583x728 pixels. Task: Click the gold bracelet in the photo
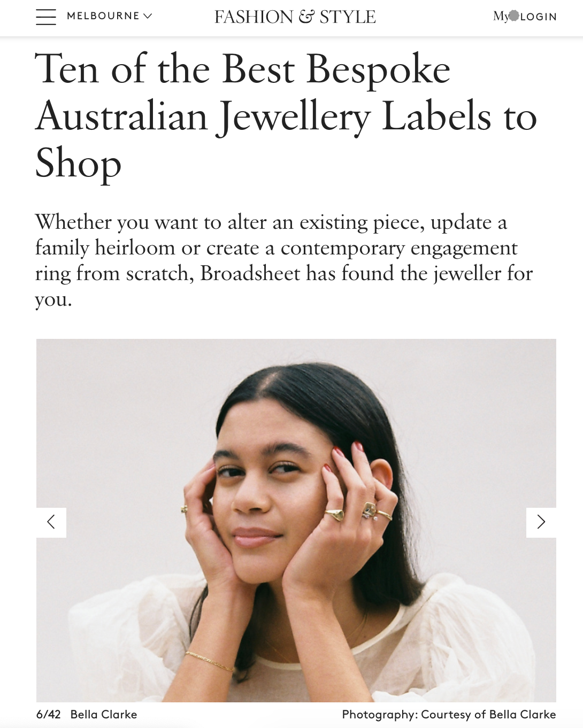tap(210, 661)
